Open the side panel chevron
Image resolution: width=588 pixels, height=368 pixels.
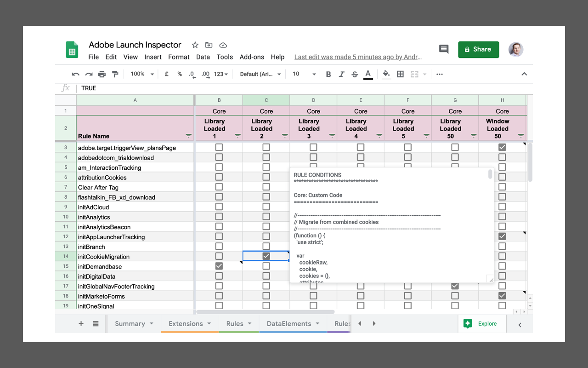520,325
